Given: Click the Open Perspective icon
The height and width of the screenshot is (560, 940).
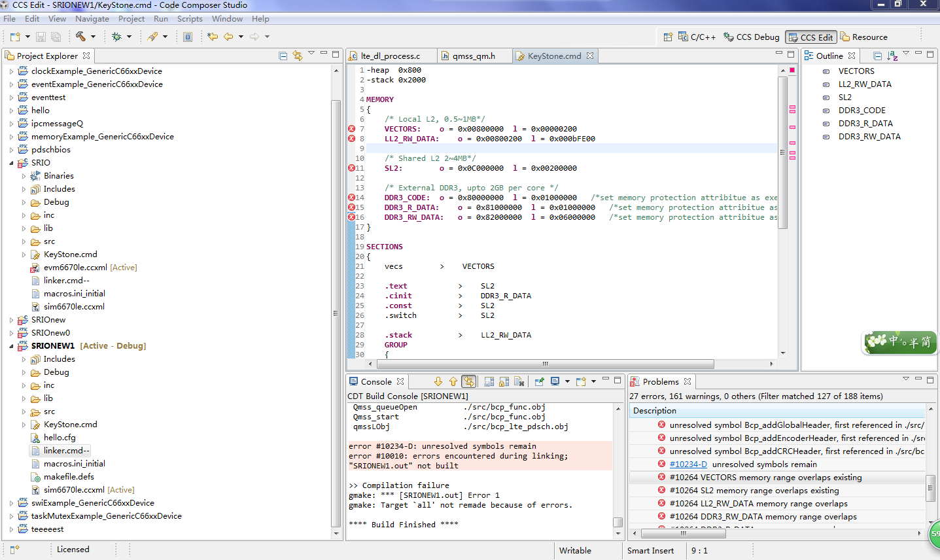Looking at the screenshot, I should pyautogui.click(x=667, y=37).
